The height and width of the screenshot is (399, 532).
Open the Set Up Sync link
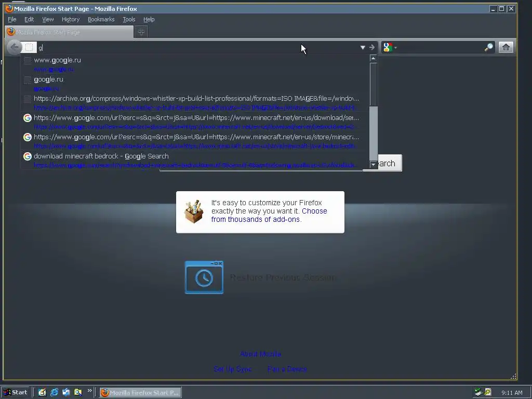point(232,369)
